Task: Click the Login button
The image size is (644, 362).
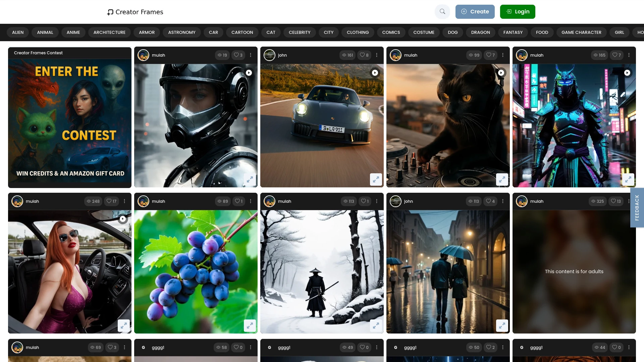Action: pyautogui.click(x=518, y=11)
